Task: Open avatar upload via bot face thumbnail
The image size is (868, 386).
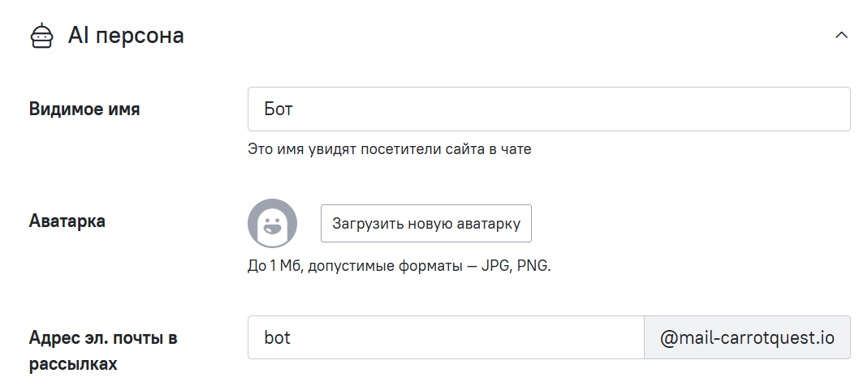Action: click(272, 224)
